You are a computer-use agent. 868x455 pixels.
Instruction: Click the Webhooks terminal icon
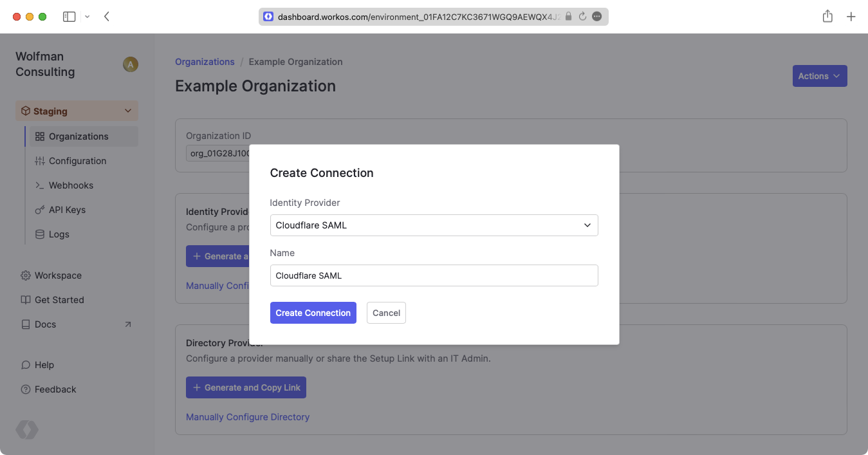coord(39,185)
